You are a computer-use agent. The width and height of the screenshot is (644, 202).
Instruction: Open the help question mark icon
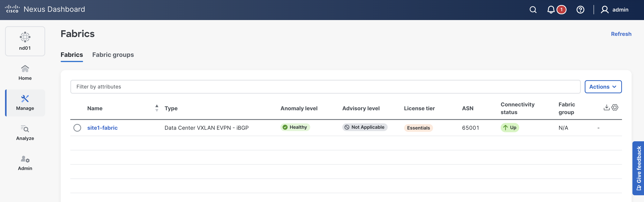coord(580,10)
